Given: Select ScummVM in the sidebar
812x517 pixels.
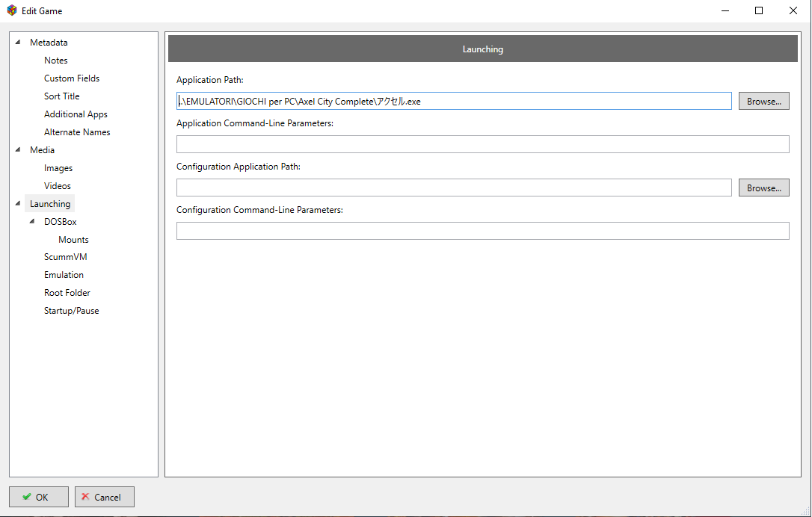Looking at the screenshot, I should tap(65, 257).
